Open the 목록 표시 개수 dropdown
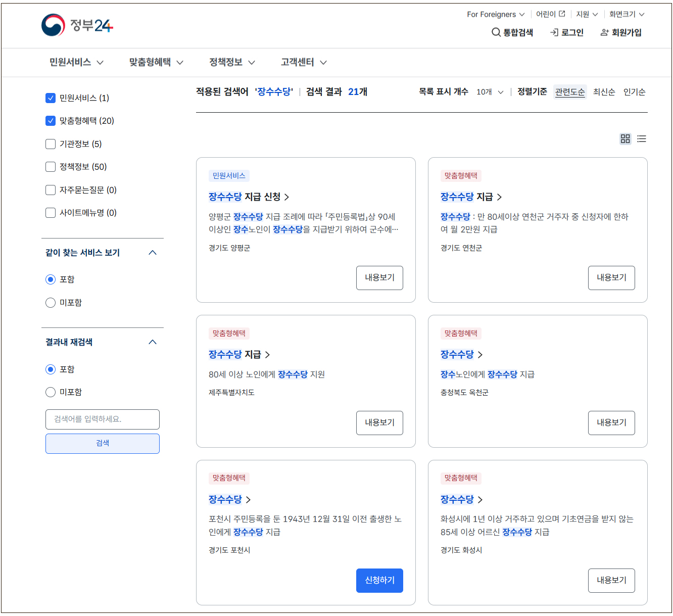The height and width of the screenshot is (616, 673). (x=489, y=92)
